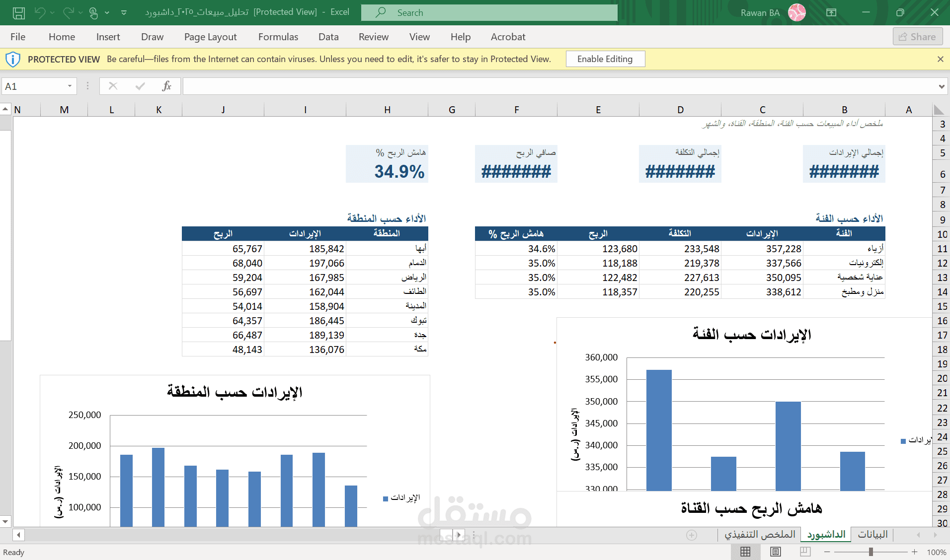Select column header D
950x560 pixels.
point(680,110)
